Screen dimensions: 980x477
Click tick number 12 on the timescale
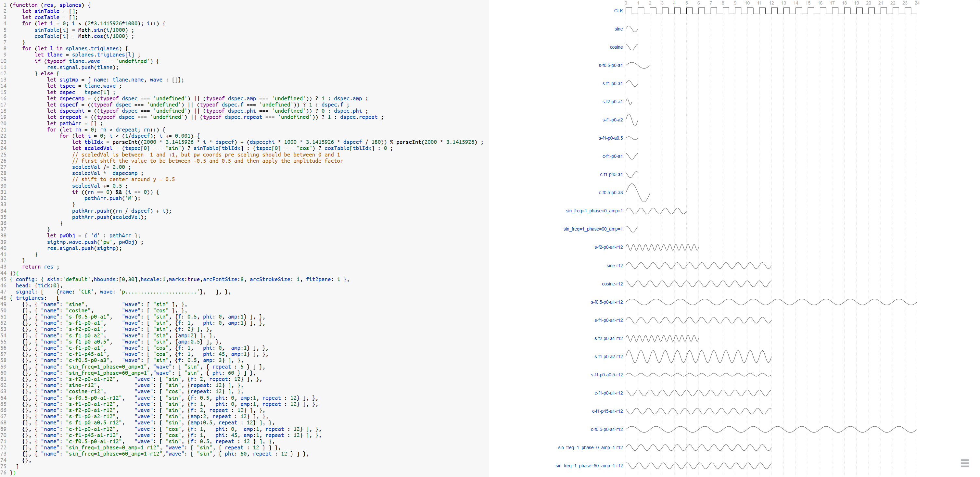coord(771,3)
